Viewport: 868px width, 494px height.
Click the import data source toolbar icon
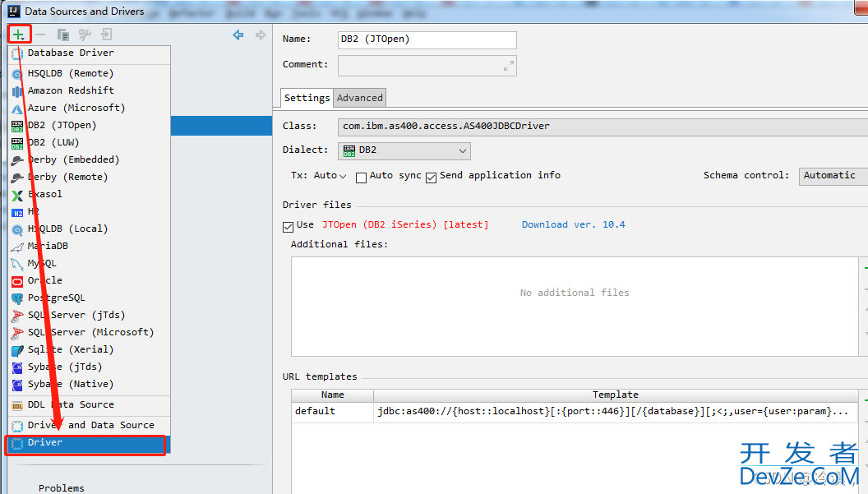pyautogui.click(x=106, y=35)
